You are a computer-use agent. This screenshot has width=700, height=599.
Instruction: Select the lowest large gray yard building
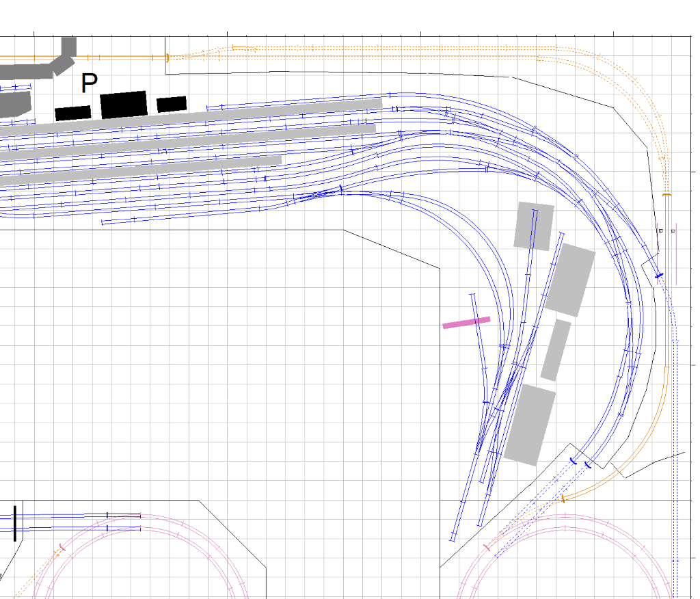tap(530, 425)
